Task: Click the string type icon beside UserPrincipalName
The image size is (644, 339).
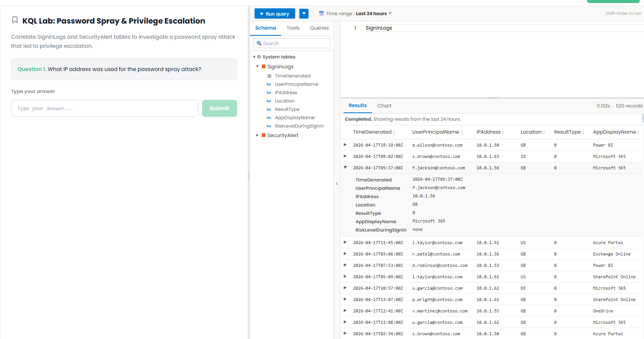Action: pyautogui.click(x=269, y=84)
